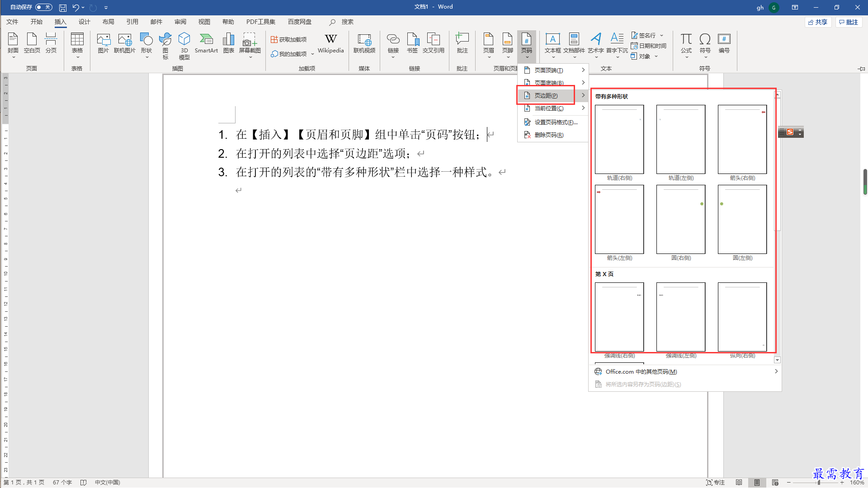Insert WordArt (艺术字)
The height and width of the screenshot is (488, 868).
point(596,45)
